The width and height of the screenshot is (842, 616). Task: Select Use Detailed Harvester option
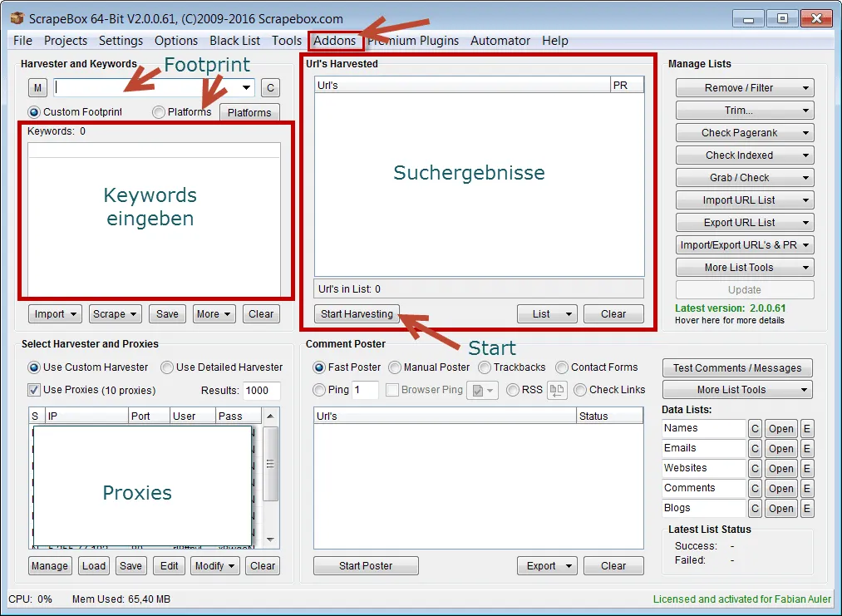[167, 367]
